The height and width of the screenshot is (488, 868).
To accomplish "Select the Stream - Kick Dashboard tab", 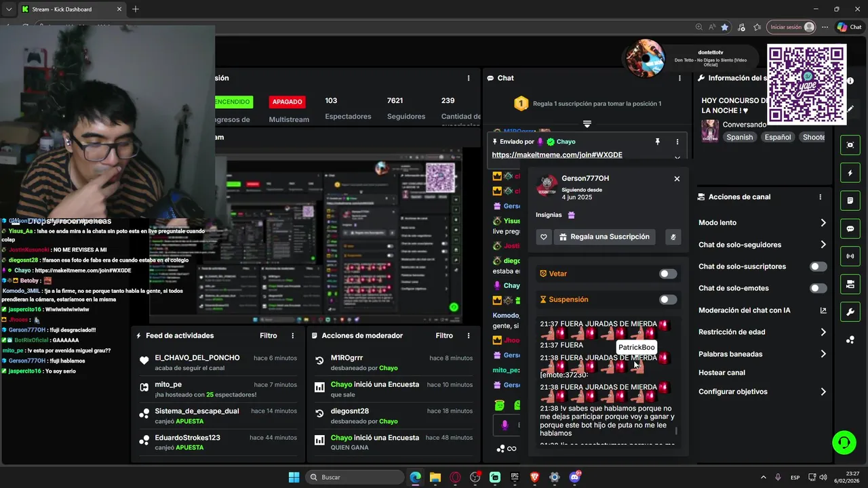I will click(x=71, y=9).
